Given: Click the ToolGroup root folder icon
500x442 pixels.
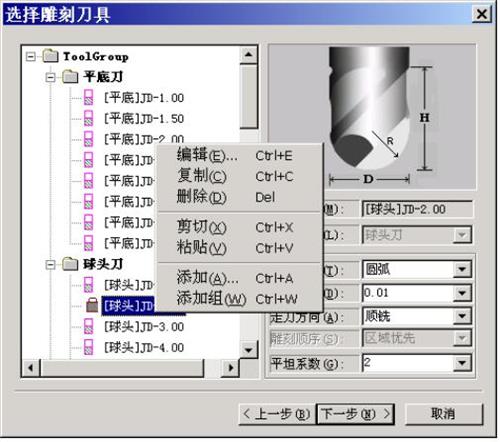Looking at the screenshot, I should [x=51, y=56].
